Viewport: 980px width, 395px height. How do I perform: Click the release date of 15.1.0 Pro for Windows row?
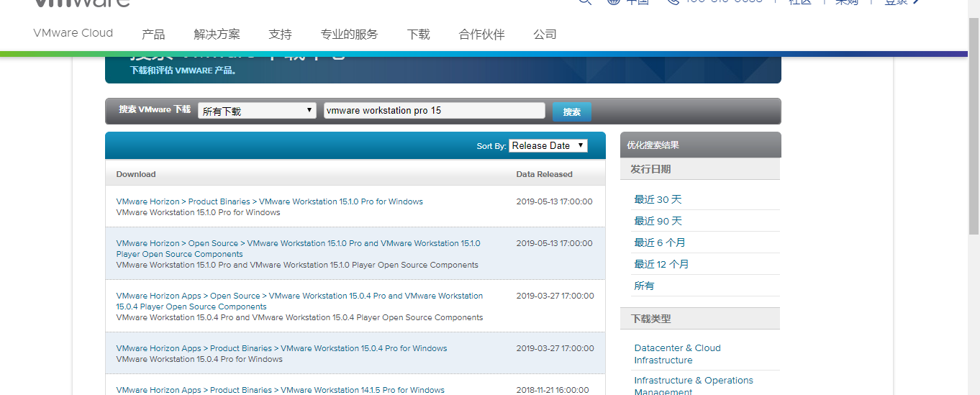554,201
